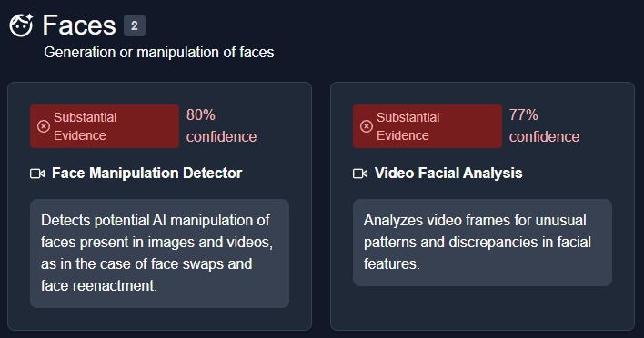Image resolution: width=644 pixels, height=338 pixels.
Task: Select the Video Facial Analysis title
Action: pos(448,174)
